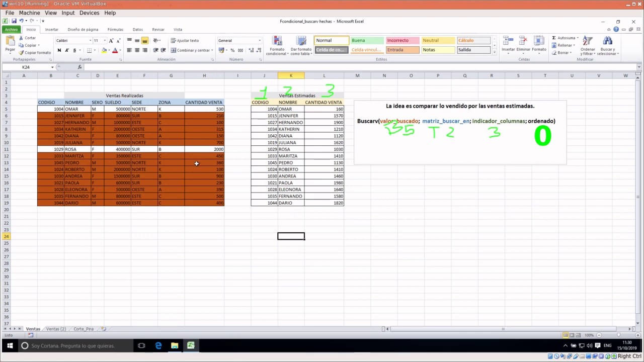Increase indent in Alineación group
The height and width of the screenshot is (362, 644).
click(x=163, y=50)
